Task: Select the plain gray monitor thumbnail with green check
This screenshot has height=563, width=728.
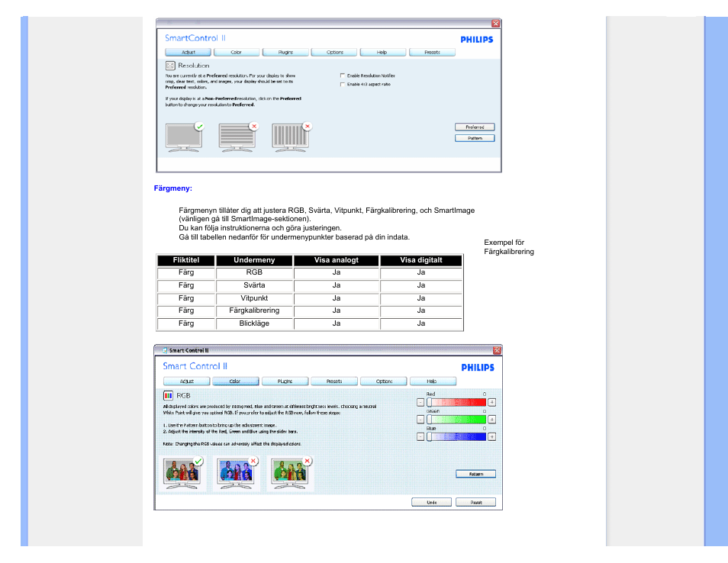Action: (x=185, y=137)
